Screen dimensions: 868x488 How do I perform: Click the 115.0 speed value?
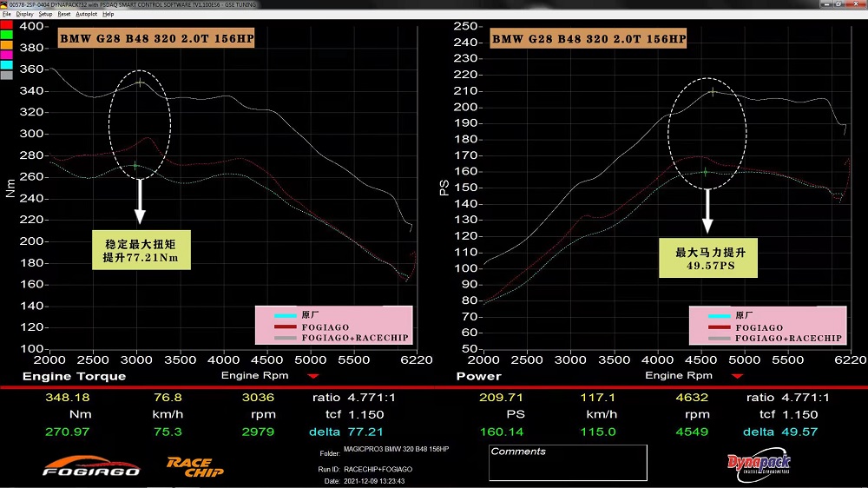pos(598,432)
